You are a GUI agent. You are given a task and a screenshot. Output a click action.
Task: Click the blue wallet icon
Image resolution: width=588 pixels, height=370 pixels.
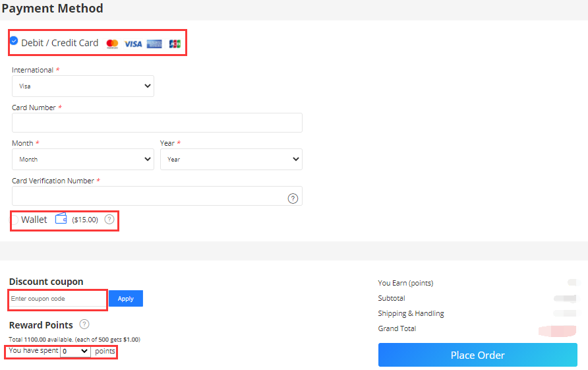(61, 219)
